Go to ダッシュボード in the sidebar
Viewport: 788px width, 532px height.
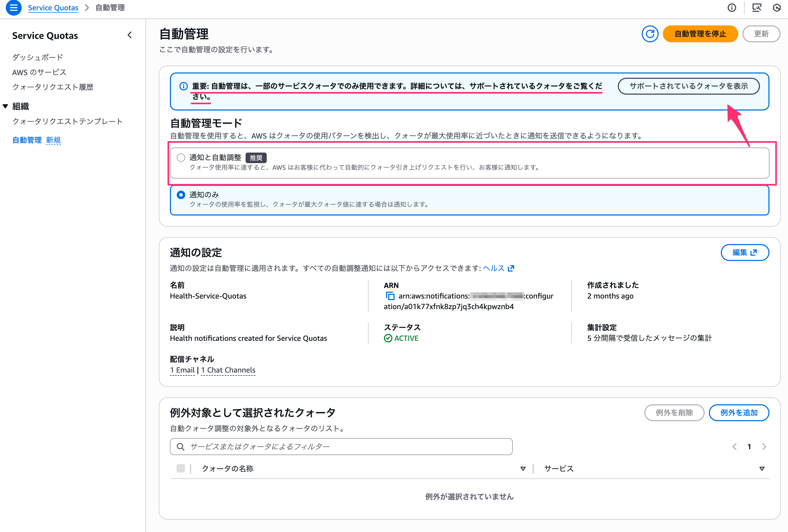click(x=37, y=57)
